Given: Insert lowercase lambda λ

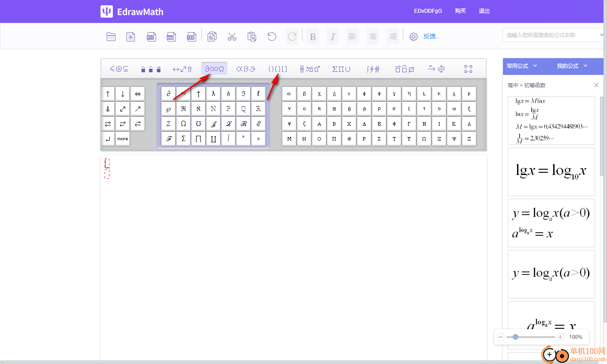Looking at the screenshot, I should [454, 93].
